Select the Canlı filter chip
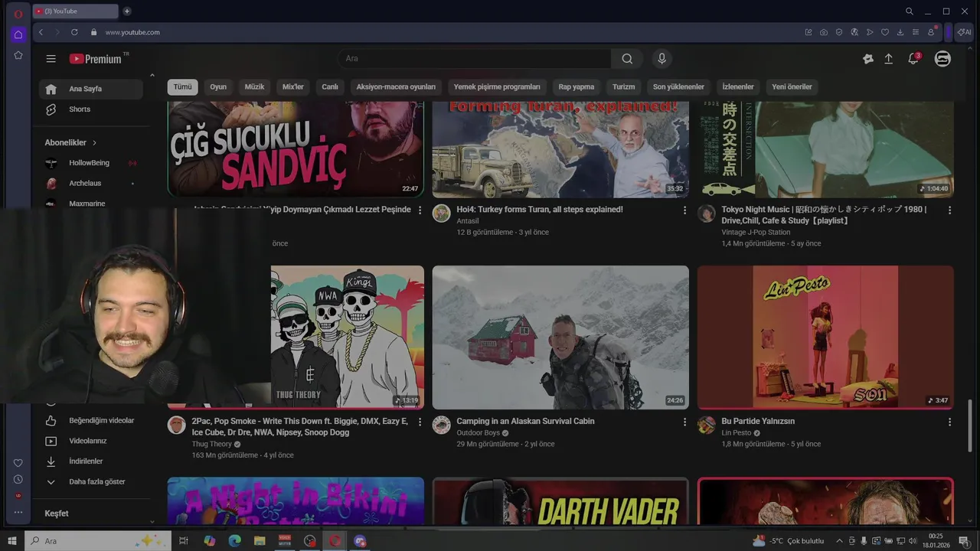Viewport: 980px width, 551px height. [330, 87]
